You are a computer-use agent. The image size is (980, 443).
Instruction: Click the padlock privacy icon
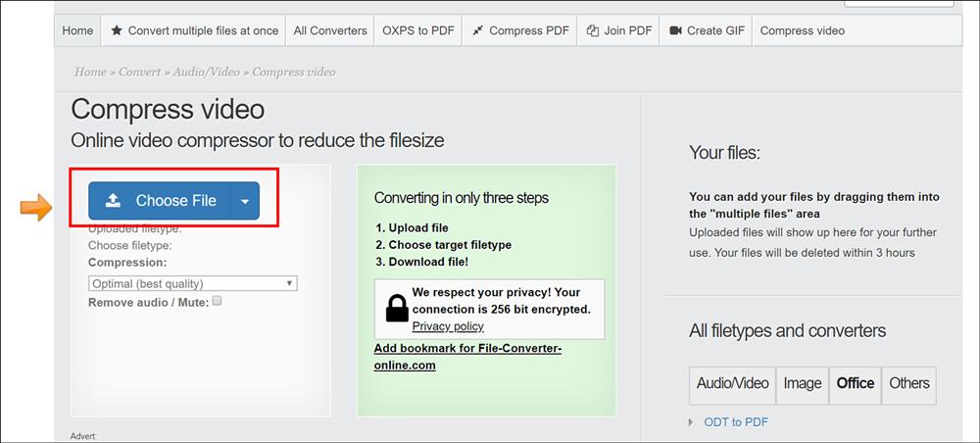[396, 308]
